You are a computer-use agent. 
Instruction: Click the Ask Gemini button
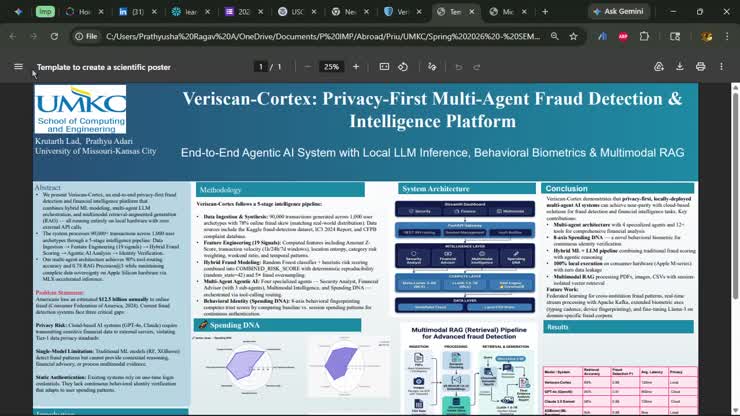[x=618, y=11]
